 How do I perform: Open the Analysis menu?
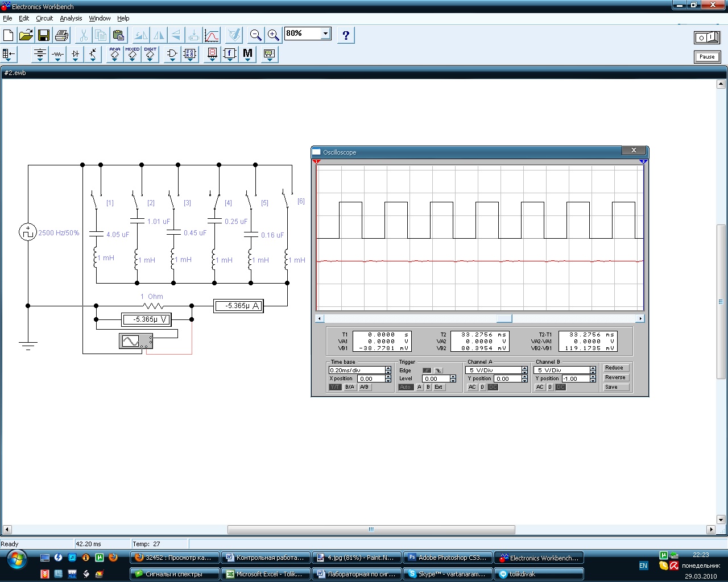pyautogui.click(x=71, y=18)
